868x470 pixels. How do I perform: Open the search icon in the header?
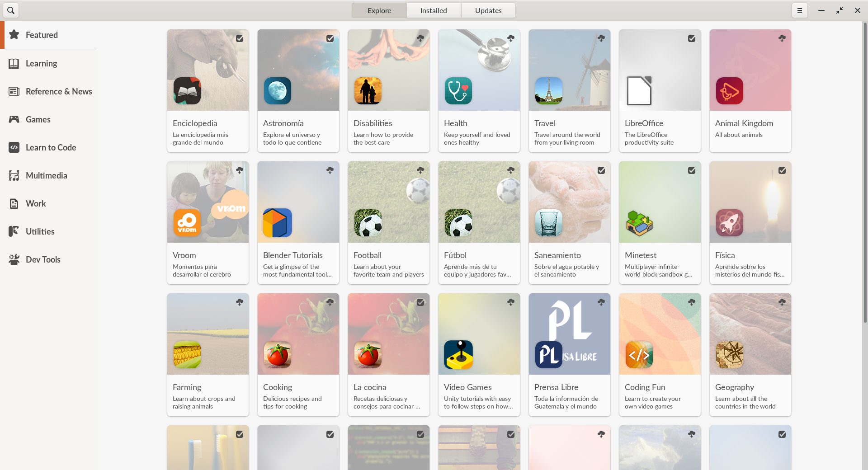click(11, 10)
